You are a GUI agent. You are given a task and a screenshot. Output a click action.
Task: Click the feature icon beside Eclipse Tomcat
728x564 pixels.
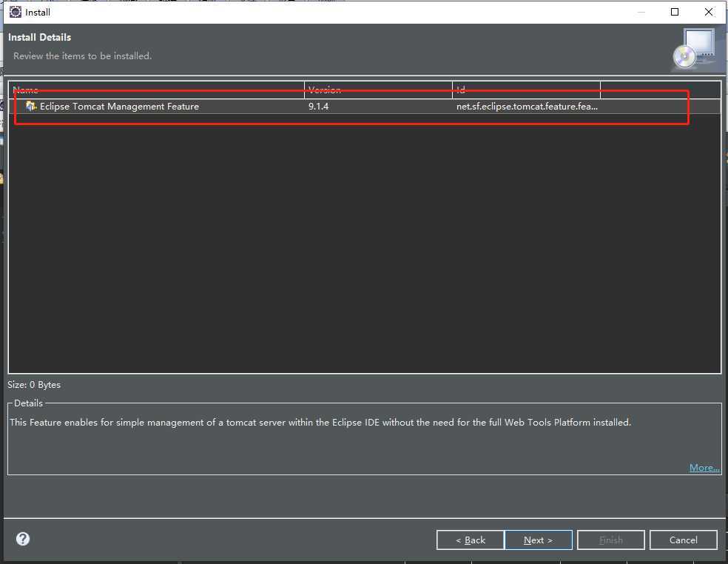tap(31, 106)
